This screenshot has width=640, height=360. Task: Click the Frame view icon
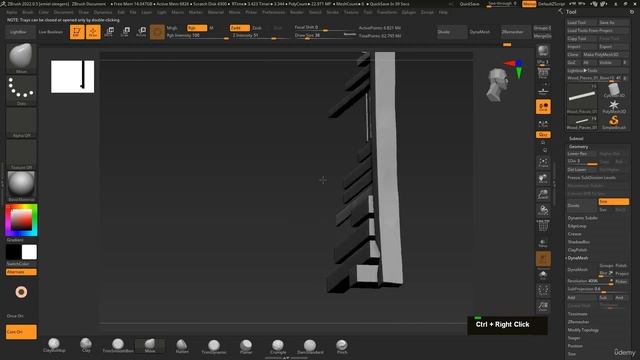543,163
